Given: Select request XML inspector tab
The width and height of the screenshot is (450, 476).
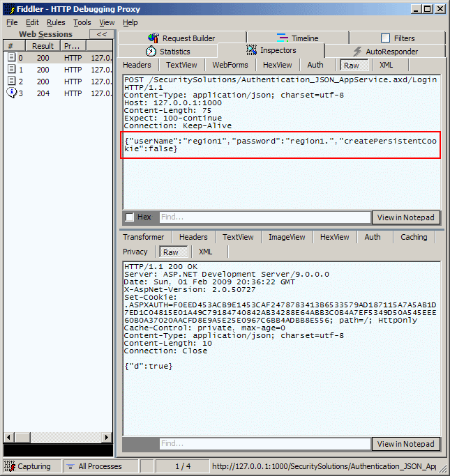Looking at the screenshot, I should pos(387,65).
